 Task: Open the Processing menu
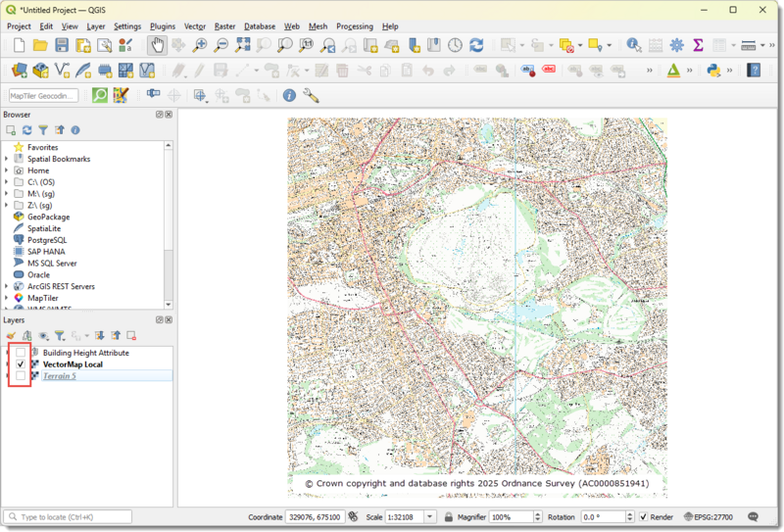coord(355,26)
